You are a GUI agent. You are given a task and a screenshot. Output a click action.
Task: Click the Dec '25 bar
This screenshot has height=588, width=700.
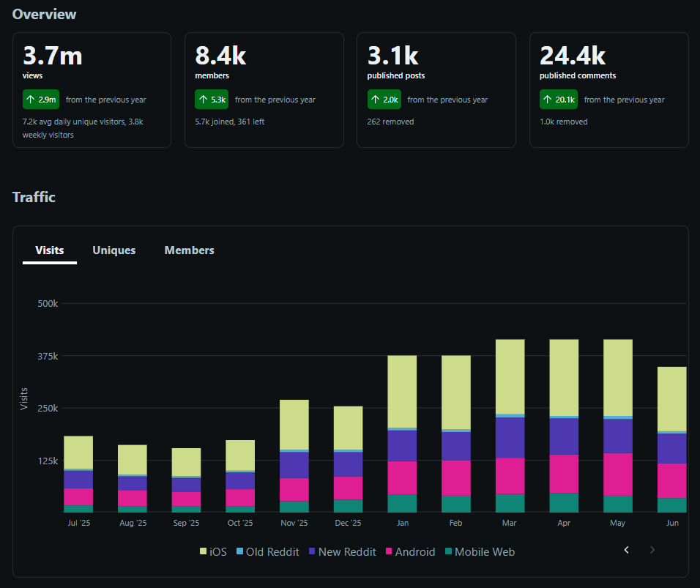click(x=349, y=459)
